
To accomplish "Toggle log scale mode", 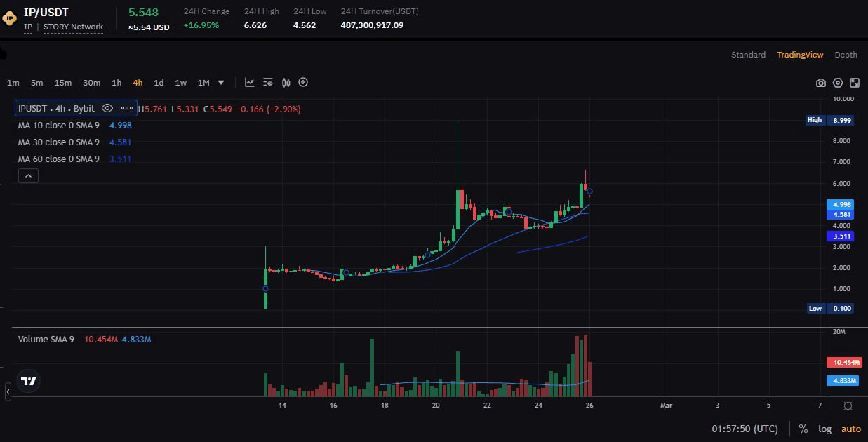I will 824,429.
